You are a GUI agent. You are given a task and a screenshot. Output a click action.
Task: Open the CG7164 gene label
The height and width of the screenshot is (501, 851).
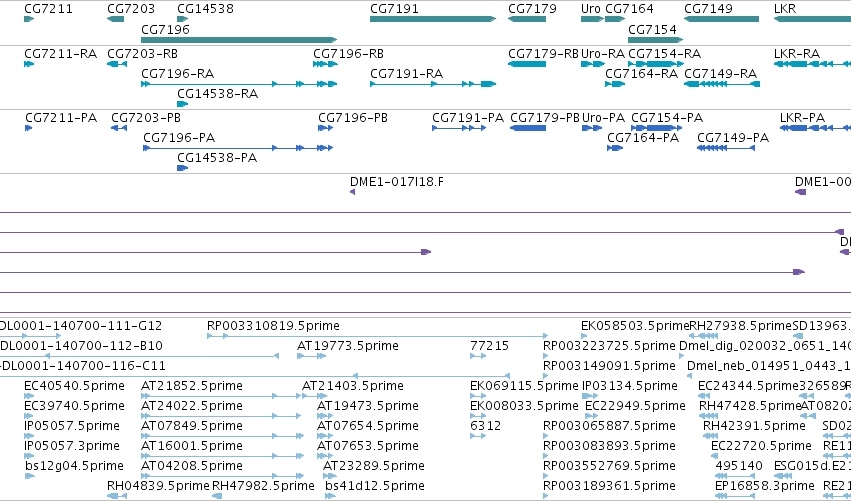(x=629, y=9)
